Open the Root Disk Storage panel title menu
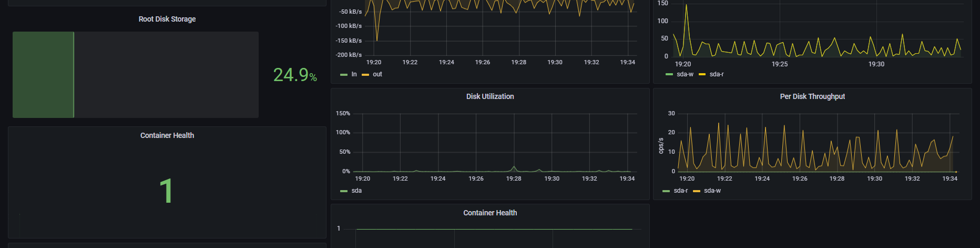 tap(167, 19)
